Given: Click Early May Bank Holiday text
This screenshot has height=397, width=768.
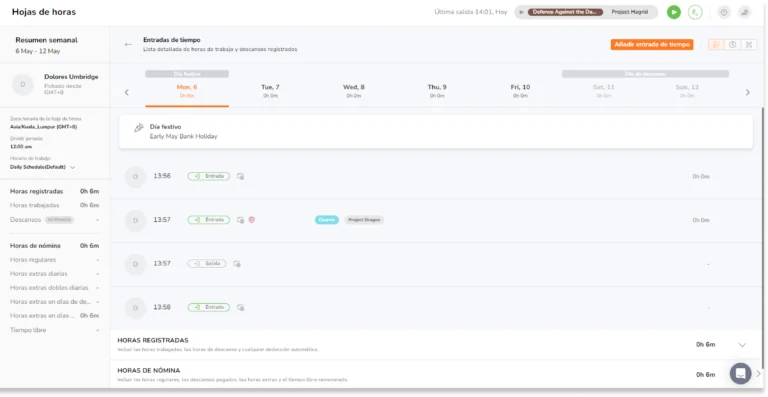Looking at the screenshot, I should (x=183, y=137).
